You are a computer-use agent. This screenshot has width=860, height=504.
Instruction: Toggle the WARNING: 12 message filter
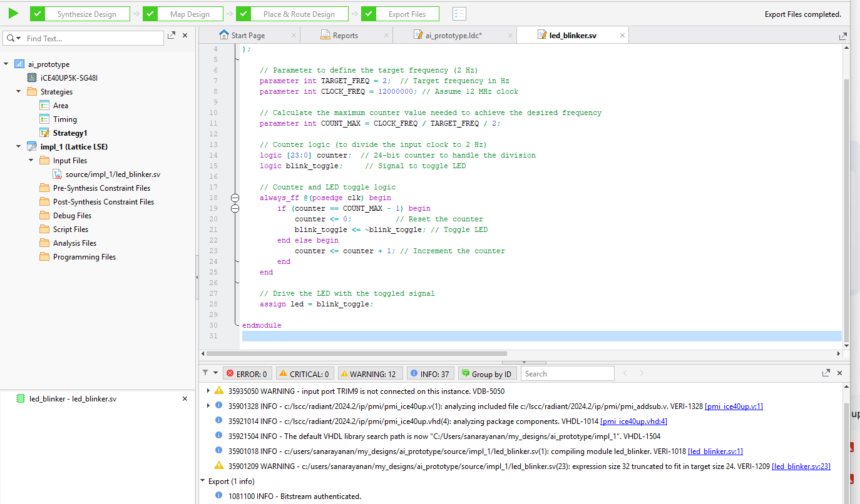tap(371, 374)
